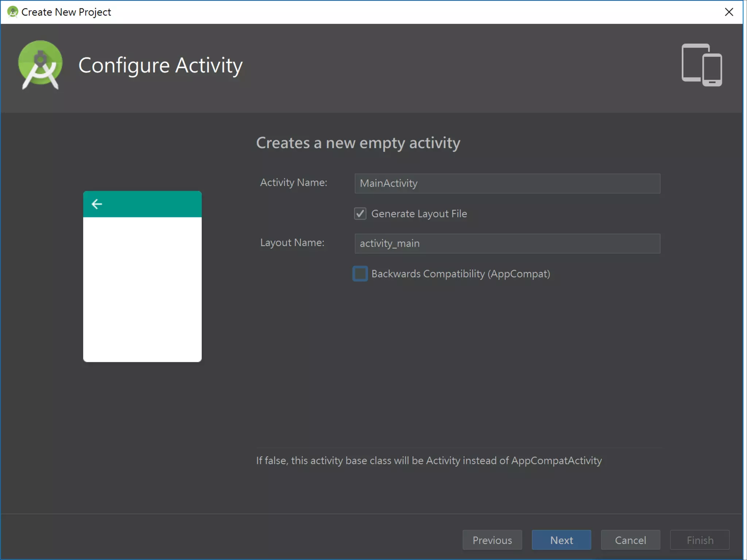
Task: Click the AppCompatActivity help description text
Action: (429, 461)
